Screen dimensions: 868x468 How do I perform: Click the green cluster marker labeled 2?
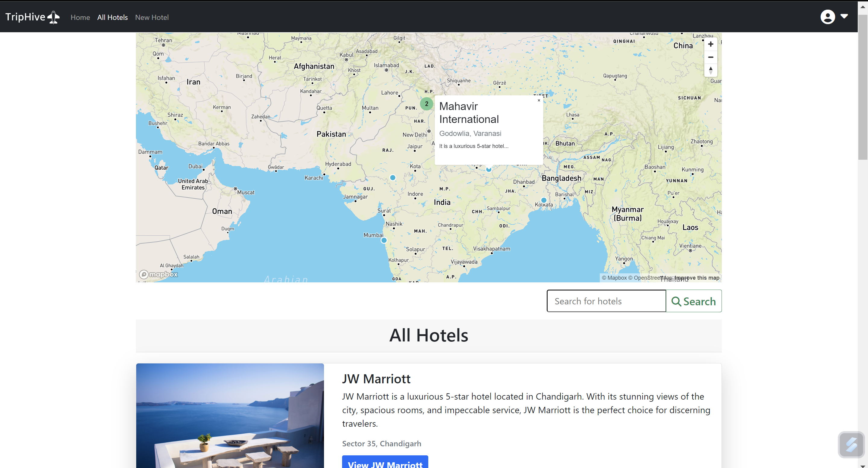(426, 104)
